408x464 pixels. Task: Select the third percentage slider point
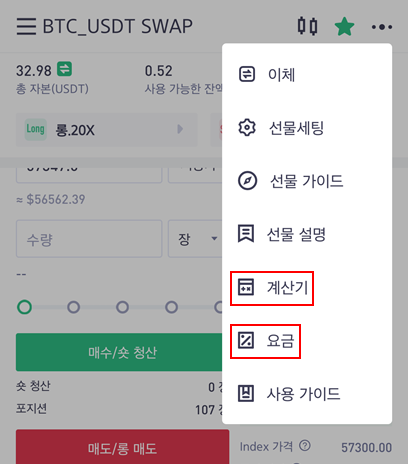[122, 307]
